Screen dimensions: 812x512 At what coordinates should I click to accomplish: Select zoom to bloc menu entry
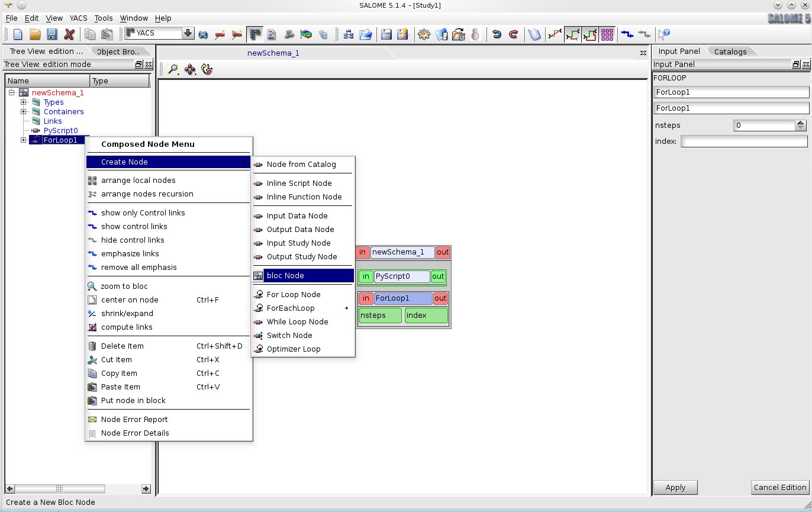[169, 286]
